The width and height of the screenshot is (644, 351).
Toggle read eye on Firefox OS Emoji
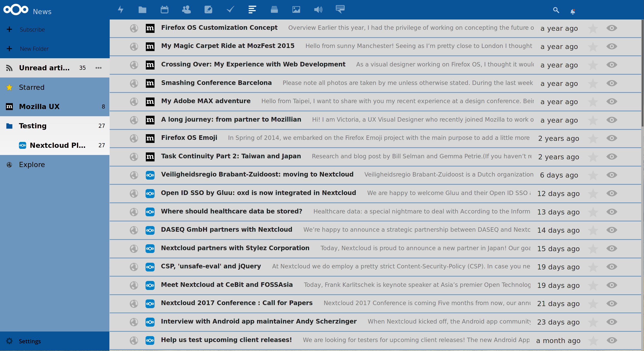pyautogui.click(x=612, y=138)
